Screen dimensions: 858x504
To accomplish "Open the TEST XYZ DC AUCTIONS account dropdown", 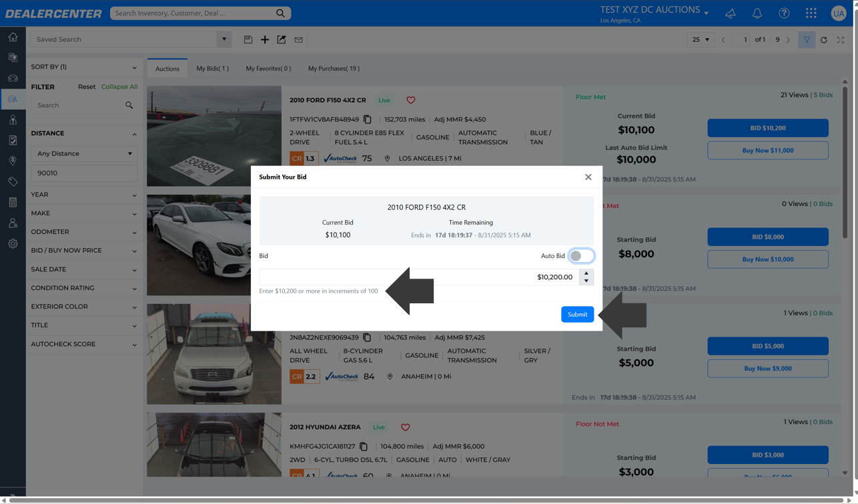I will [654, 11].
